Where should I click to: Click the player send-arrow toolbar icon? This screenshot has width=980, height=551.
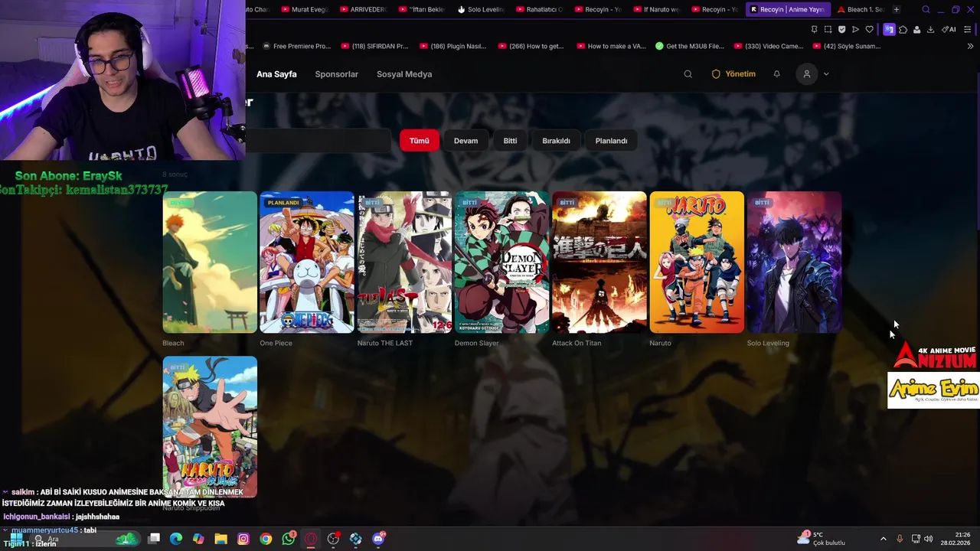pyautogui.click(x=855, y=29)
